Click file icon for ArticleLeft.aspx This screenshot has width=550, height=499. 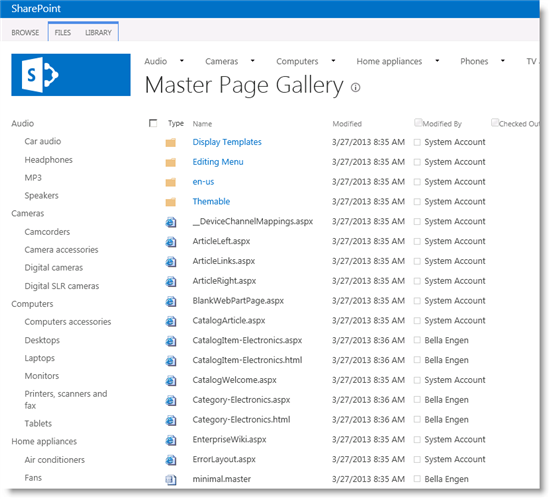(171, 242)
